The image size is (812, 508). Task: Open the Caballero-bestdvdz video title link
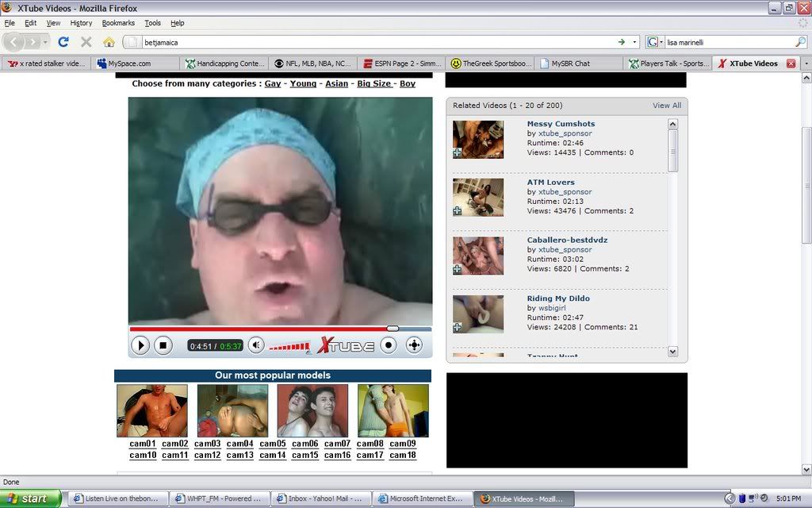pos(567,240)
